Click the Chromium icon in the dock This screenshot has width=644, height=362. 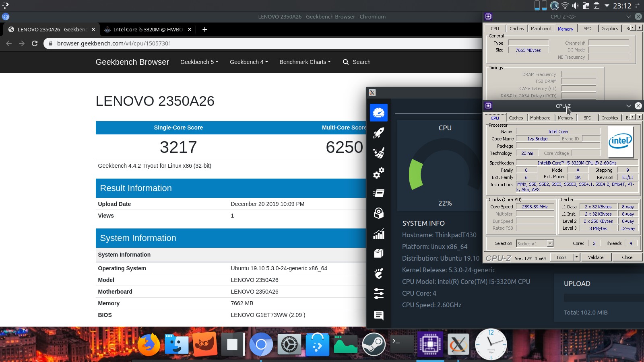pyautogui.click(x=261, y=345)
